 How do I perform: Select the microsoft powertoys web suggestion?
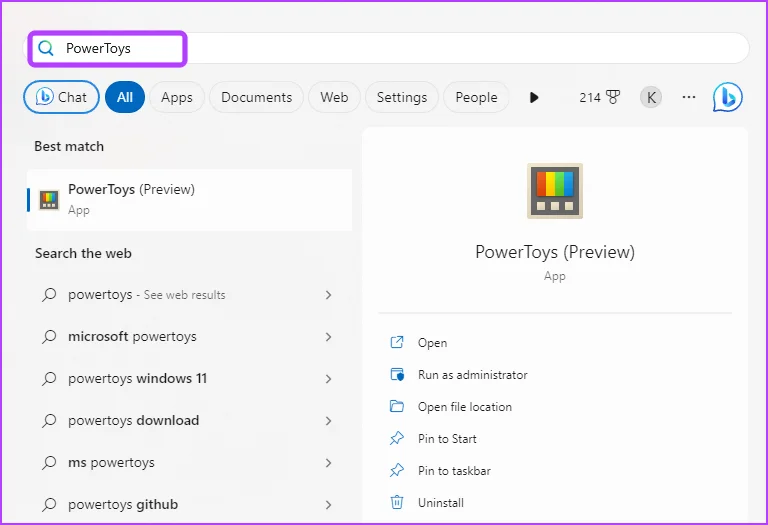click(x=190, y=337)
